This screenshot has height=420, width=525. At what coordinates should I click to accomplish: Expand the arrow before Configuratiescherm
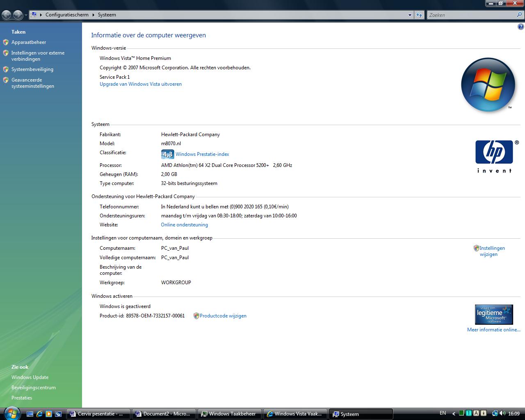[41, 15]
